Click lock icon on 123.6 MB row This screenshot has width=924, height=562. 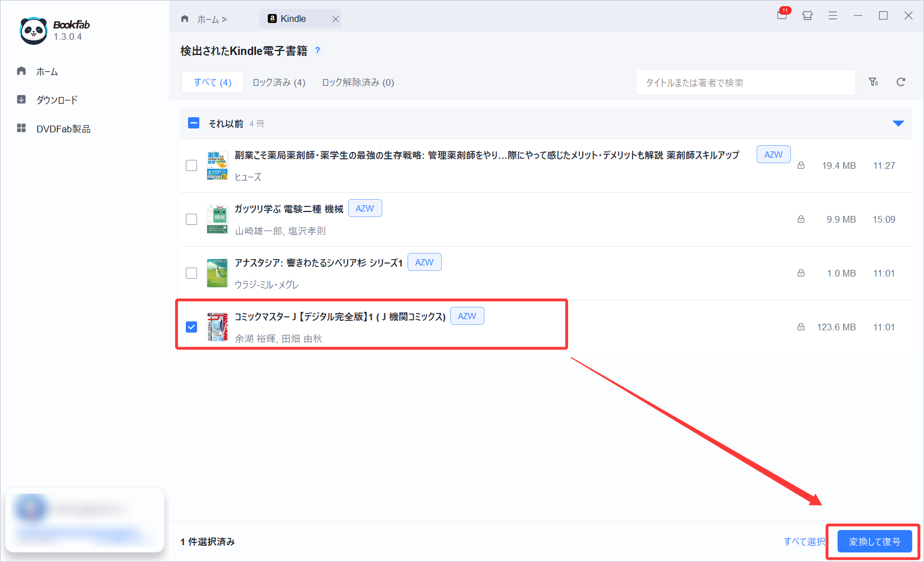pyautogui.click(x=801, y=327)
